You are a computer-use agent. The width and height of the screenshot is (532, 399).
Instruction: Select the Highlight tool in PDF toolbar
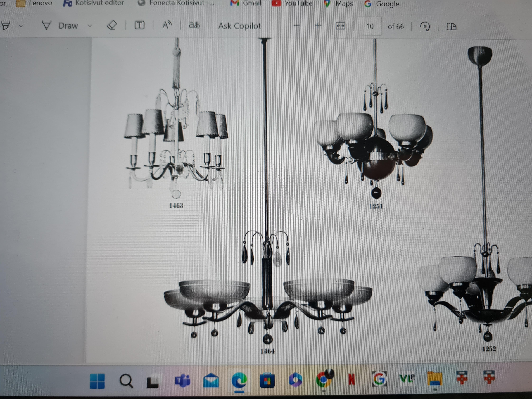click(6, 25)
